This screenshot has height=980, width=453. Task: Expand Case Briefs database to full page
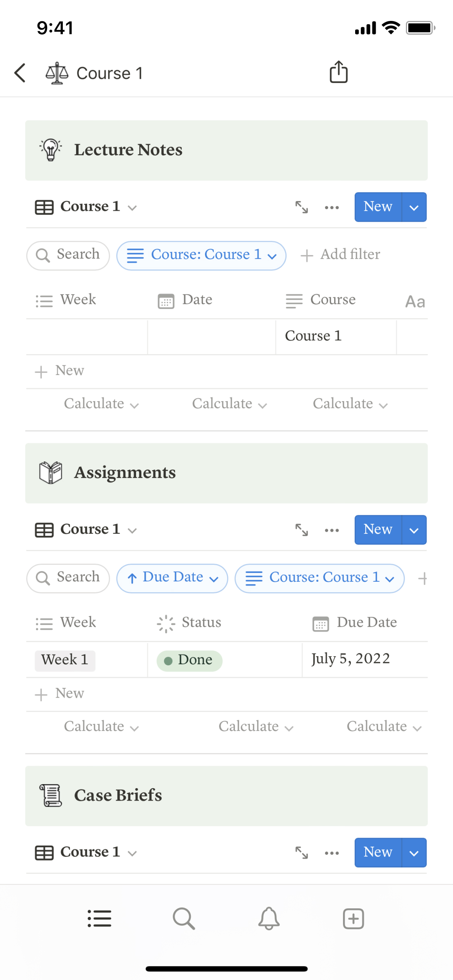click(301, 852)
